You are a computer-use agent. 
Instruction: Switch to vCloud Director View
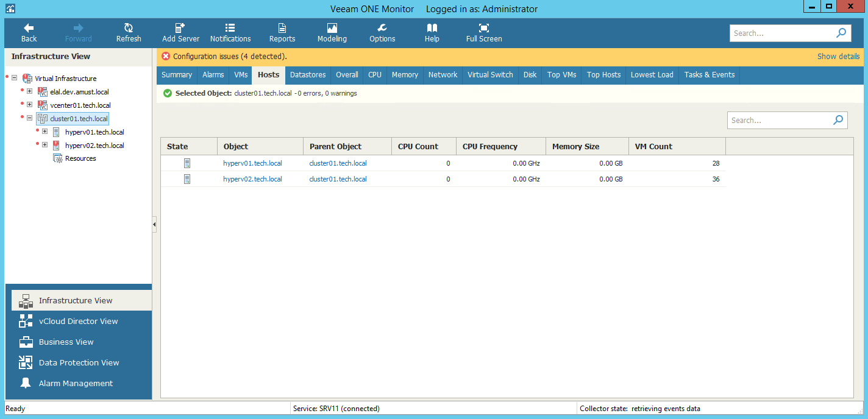82,321
